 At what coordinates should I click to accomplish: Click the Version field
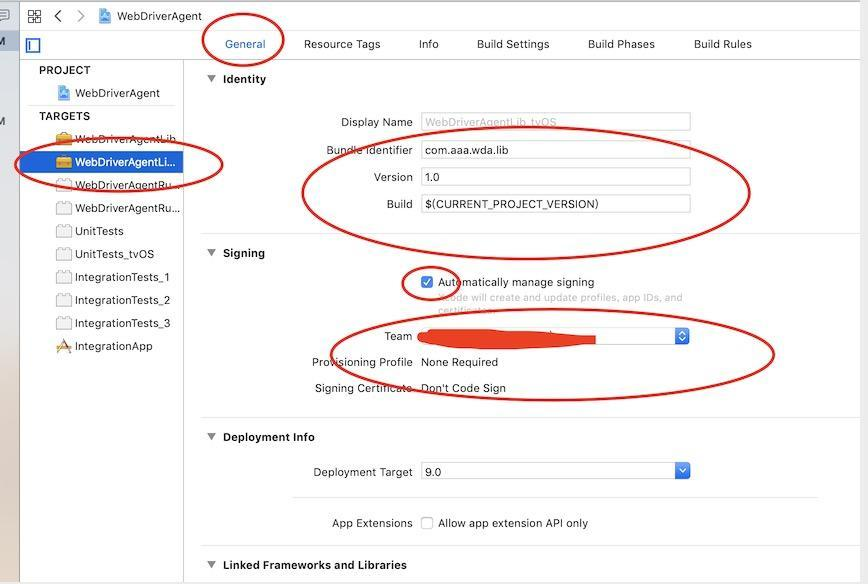coord(555,177)
